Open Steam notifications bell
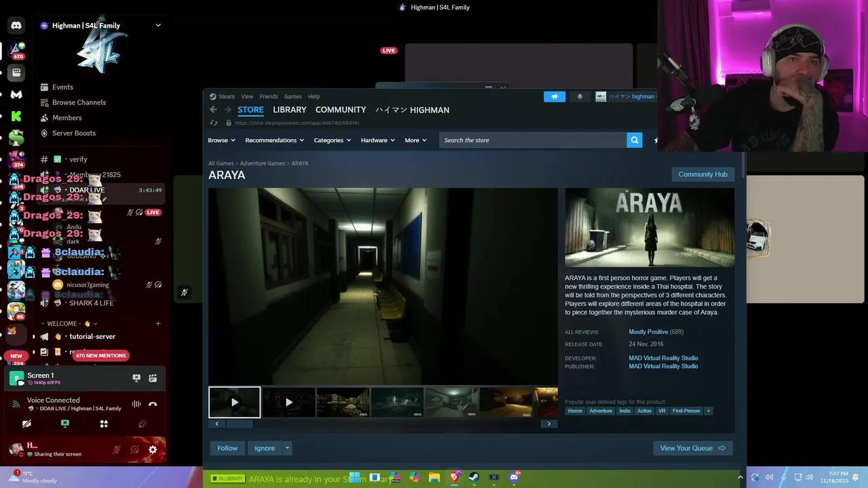The width and height of the screenshot is (868, 488). [580, 96]
